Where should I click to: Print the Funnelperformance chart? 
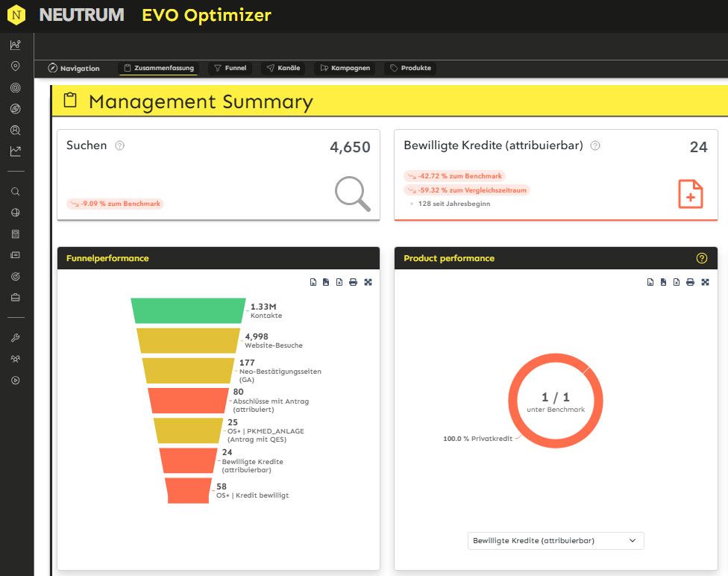(x=354, y=282)
